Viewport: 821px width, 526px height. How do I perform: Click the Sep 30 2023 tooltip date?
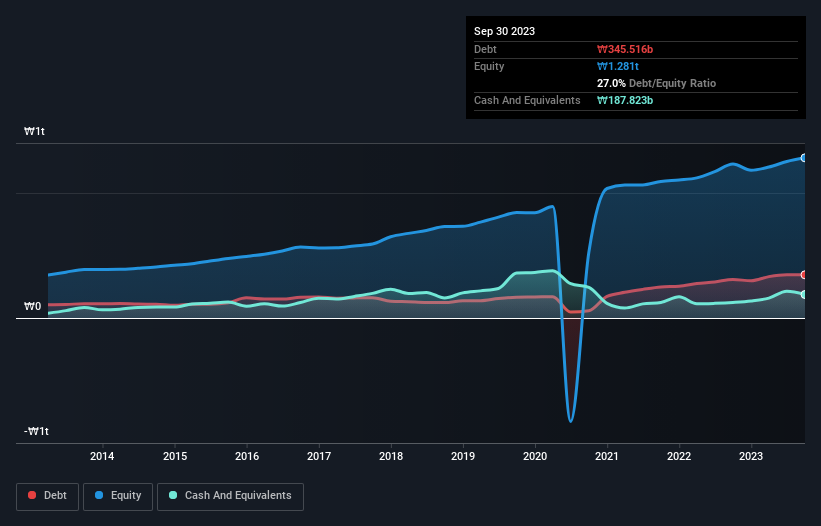click(504, 31)
